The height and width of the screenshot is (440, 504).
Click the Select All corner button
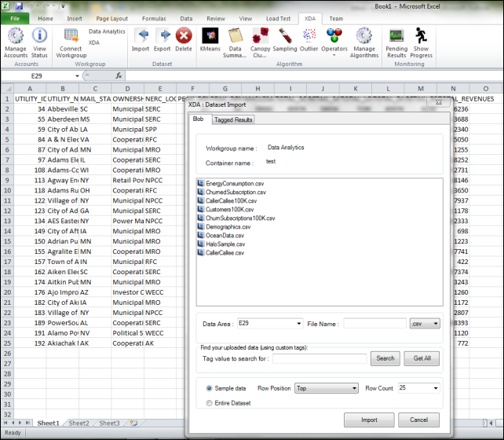7,89
